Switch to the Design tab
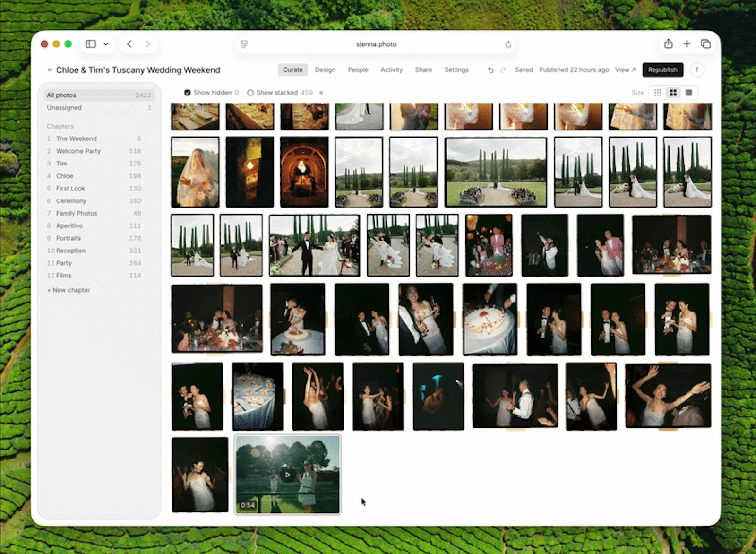Screen dimensions: 756x554 (325, 69)
